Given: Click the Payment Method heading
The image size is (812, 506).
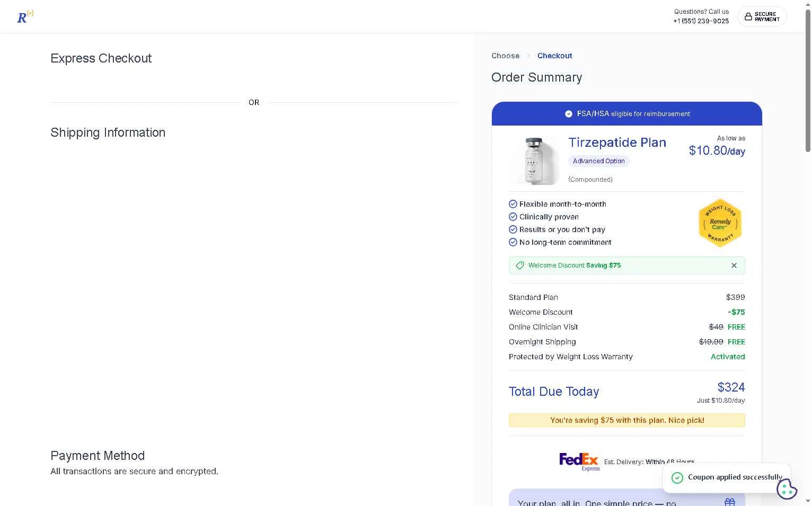Looking at the screenshot, I should [98, 456].
